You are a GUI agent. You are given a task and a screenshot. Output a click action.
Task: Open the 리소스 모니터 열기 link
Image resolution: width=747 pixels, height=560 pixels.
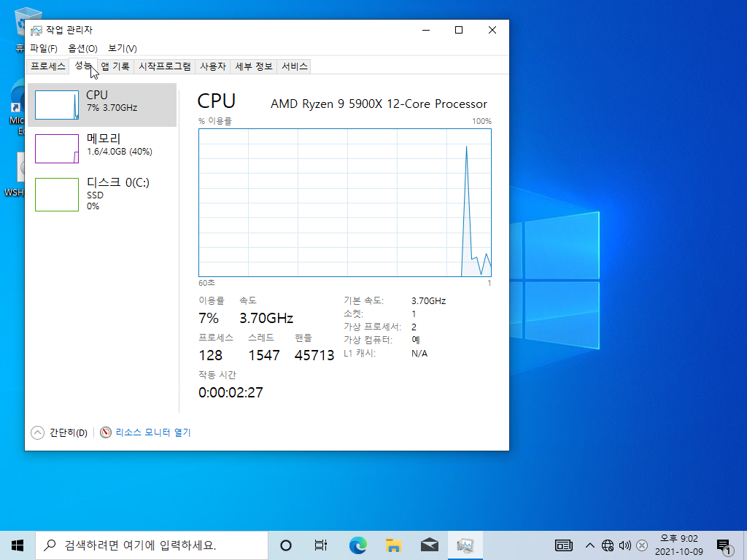tap(153, 432)
